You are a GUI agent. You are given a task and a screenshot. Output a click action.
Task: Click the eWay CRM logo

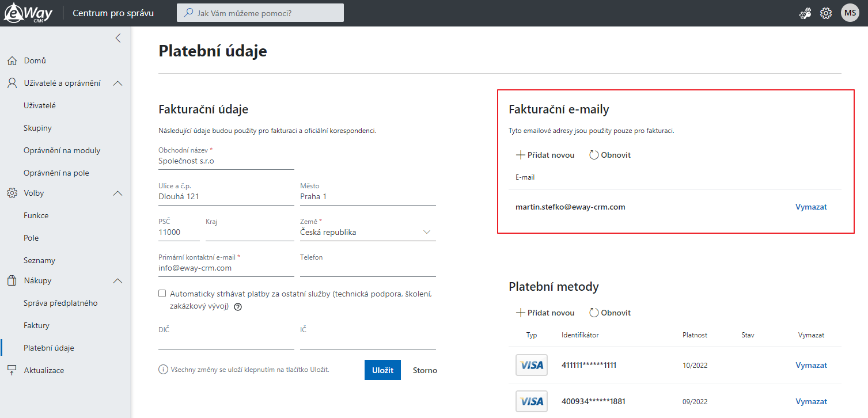(28, 13)
